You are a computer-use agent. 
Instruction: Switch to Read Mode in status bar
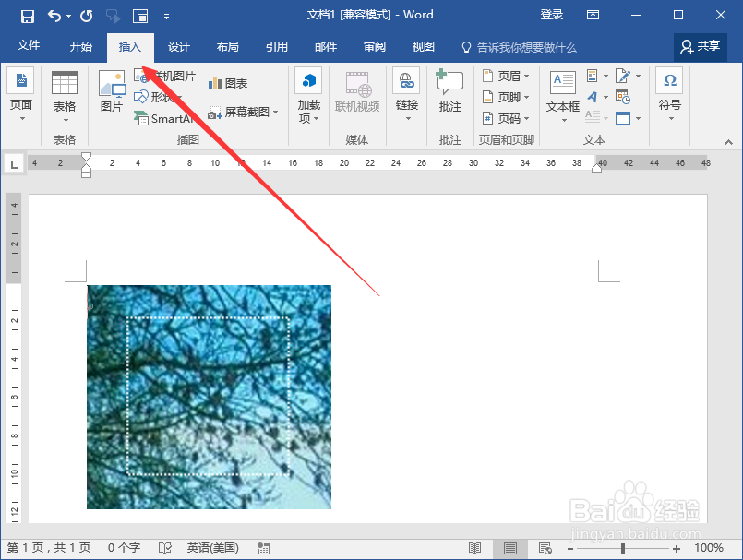point(474,547)
